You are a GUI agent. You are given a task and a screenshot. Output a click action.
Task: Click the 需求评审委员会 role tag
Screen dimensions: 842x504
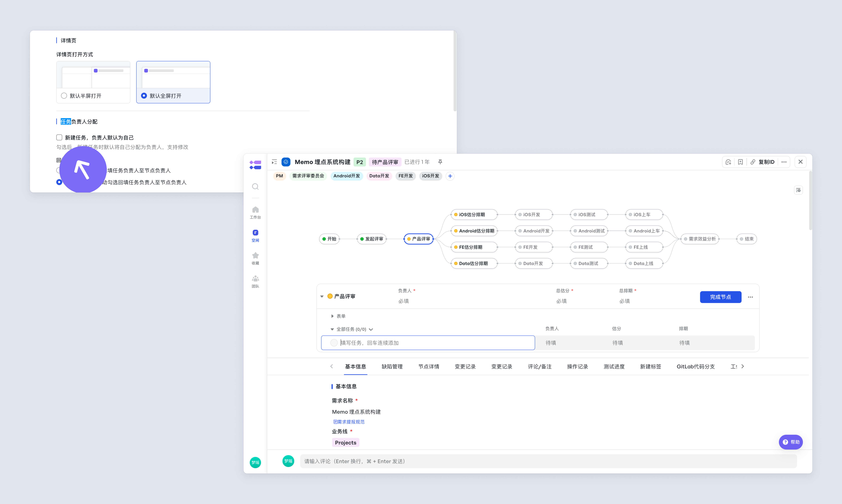(308, 176)
